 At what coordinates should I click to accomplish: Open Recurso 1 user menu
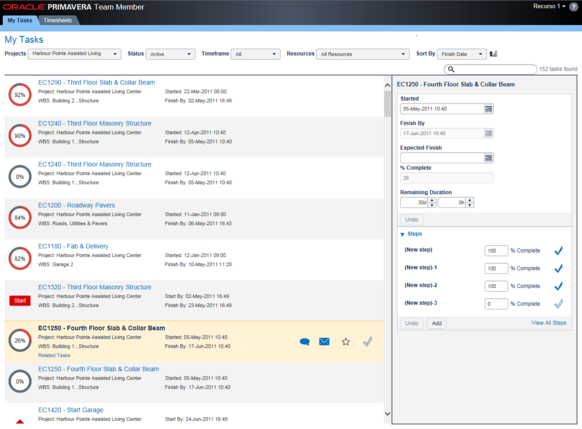coord(549,6)
